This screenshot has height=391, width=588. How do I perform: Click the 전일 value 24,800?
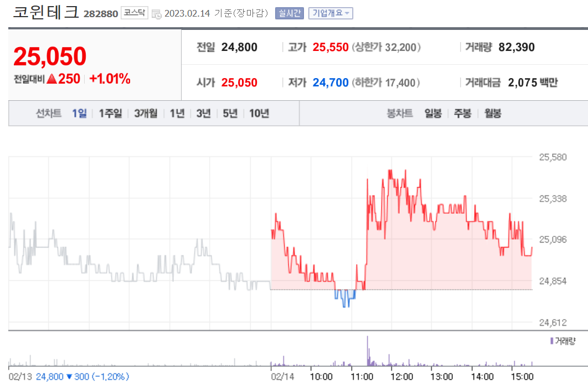pos(239,47)
